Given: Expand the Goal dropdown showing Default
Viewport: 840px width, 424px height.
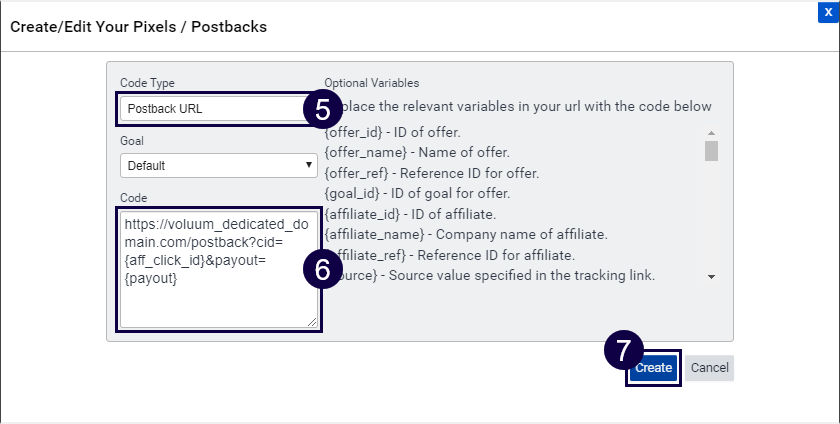Looking at the screenshot, I should pos(219,165).
